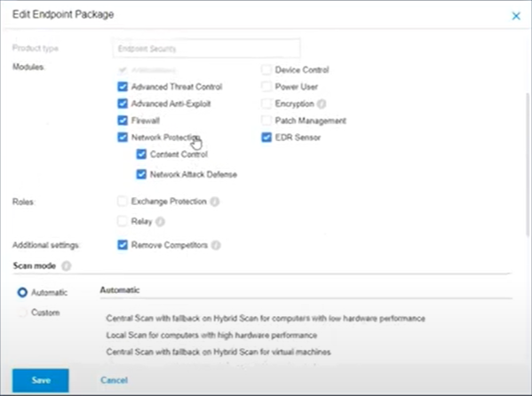The width and height of the screenshot is (532, 396).
Task: Select the Custom scan mode
Action: tap(22, 313)
